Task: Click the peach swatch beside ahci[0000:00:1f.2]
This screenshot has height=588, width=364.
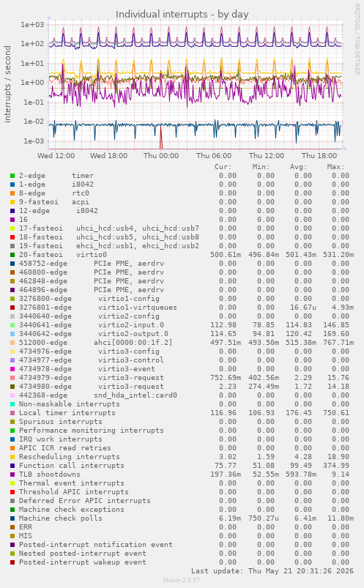Action: click(12, 343)
